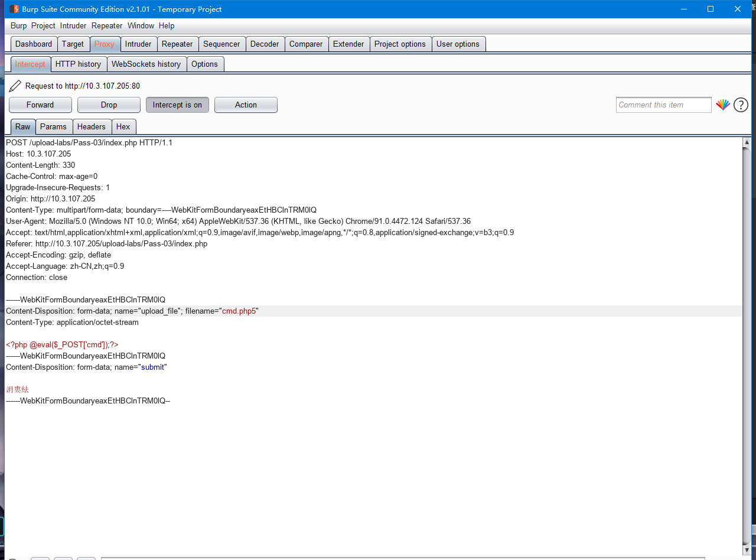
Task: Select the Proxy tab
Action: click(105, 44)
